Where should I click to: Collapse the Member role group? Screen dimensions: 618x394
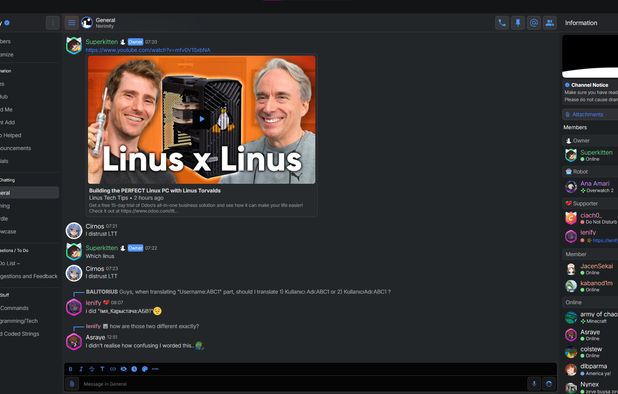click(x=590, y=254)
